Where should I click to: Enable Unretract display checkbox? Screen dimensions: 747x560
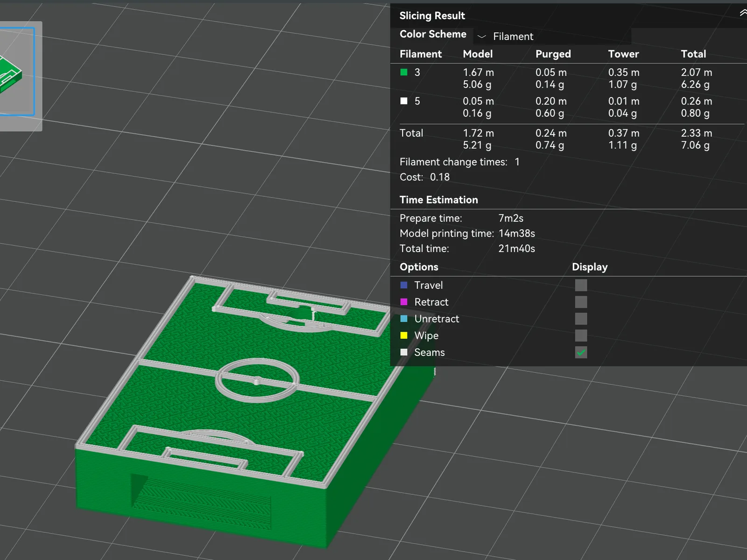581,319
